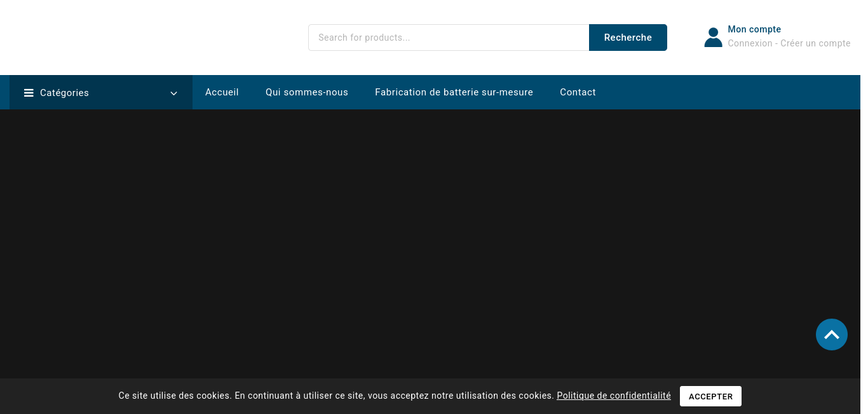Click the Connexion login link
868x414 pixels.
click(750, 43)
